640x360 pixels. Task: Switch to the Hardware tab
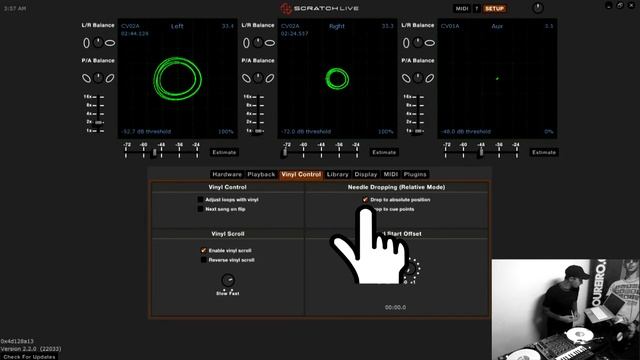[227, 174]
